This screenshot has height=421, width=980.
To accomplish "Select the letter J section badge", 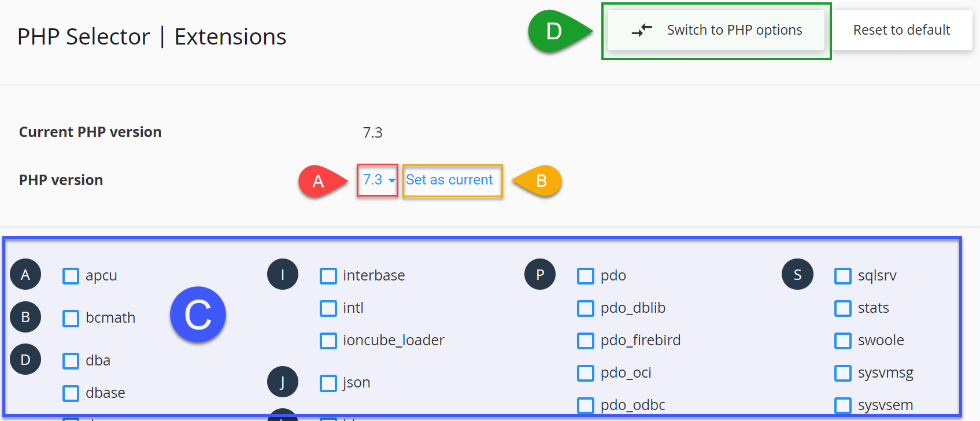I will pos(283,382).
